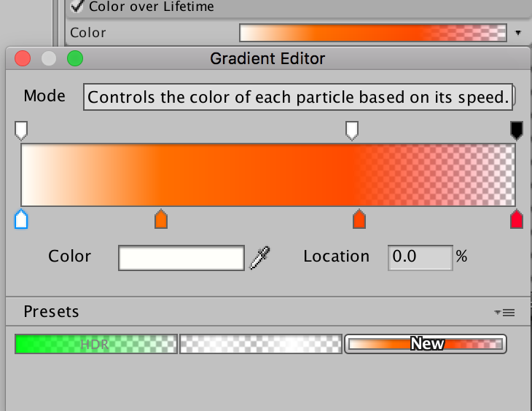Select the white color stop at gradient start
The height and width of the screenshot is (411, 532).
coord(21,219)
